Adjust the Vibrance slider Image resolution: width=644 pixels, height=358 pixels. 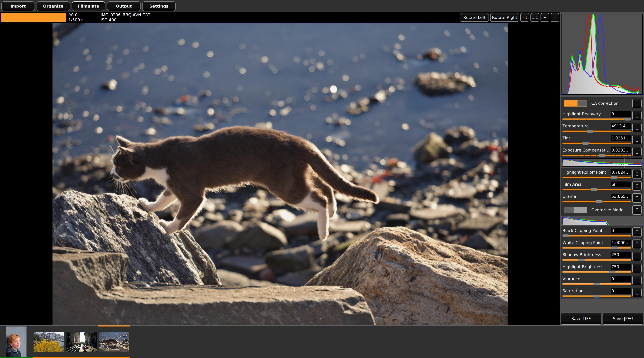(597, 284)
